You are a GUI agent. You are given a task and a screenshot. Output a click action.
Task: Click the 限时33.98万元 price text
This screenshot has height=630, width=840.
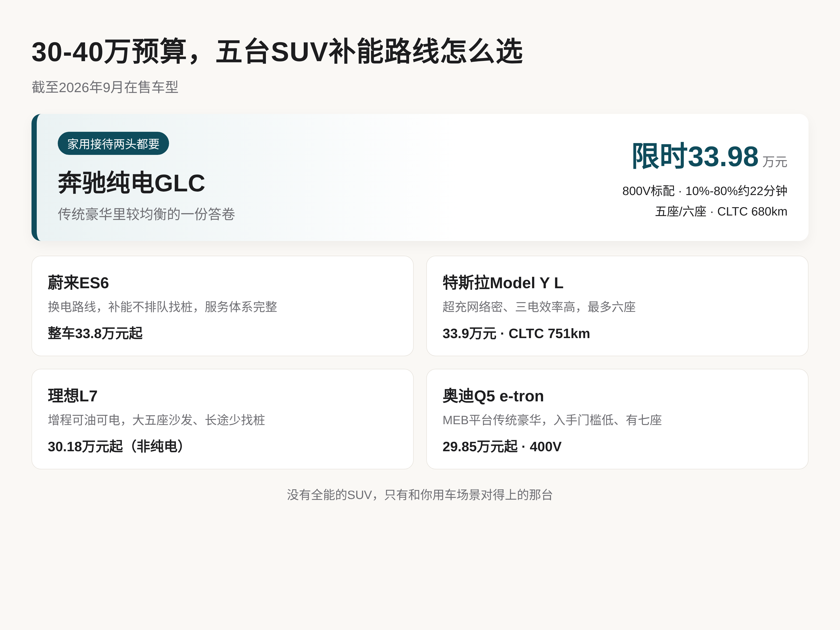tap(709, 156)
